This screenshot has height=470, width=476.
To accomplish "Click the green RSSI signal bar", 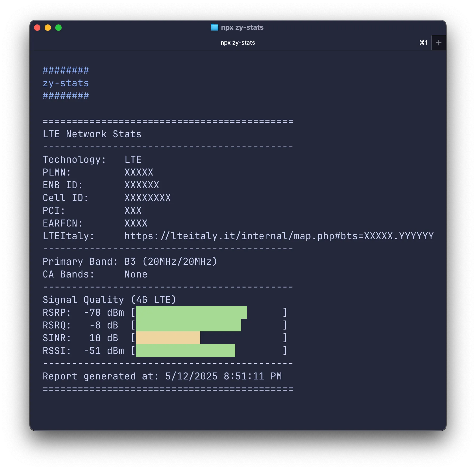I will pyautogui.click(x=185, y=351).
